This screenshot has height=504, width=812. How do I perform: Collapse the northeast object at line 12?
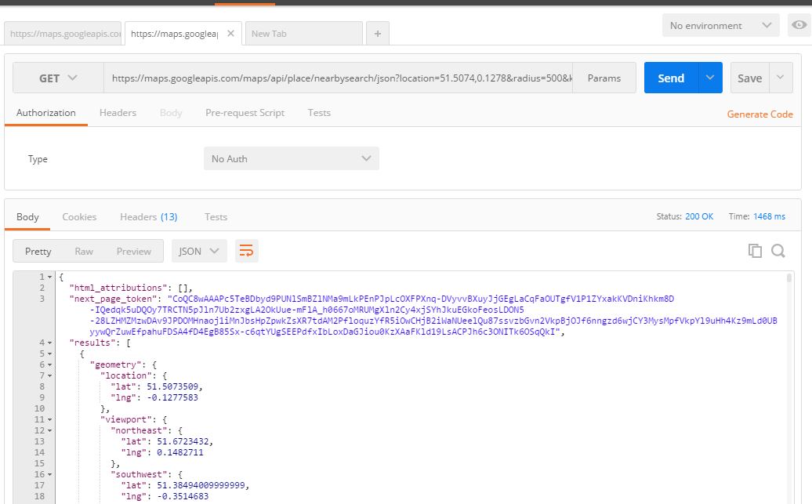pos(49,430)
